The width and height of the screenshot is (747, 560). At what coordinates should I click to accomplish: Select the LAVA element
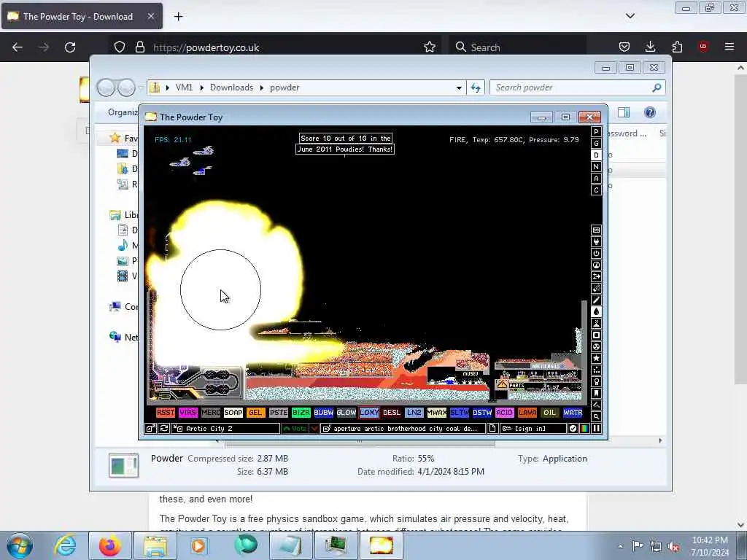click(527, 413)
